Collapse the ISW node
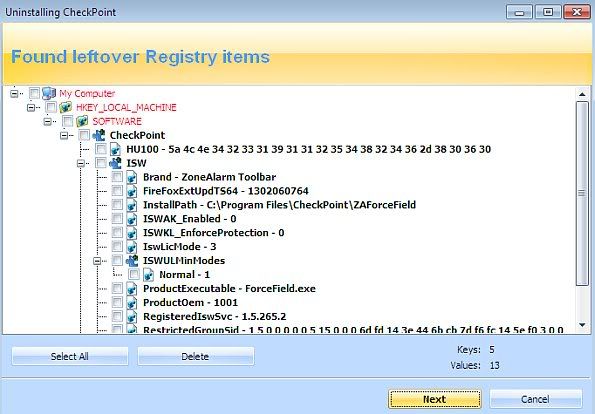The image size is (595, 414). point(81,164)
